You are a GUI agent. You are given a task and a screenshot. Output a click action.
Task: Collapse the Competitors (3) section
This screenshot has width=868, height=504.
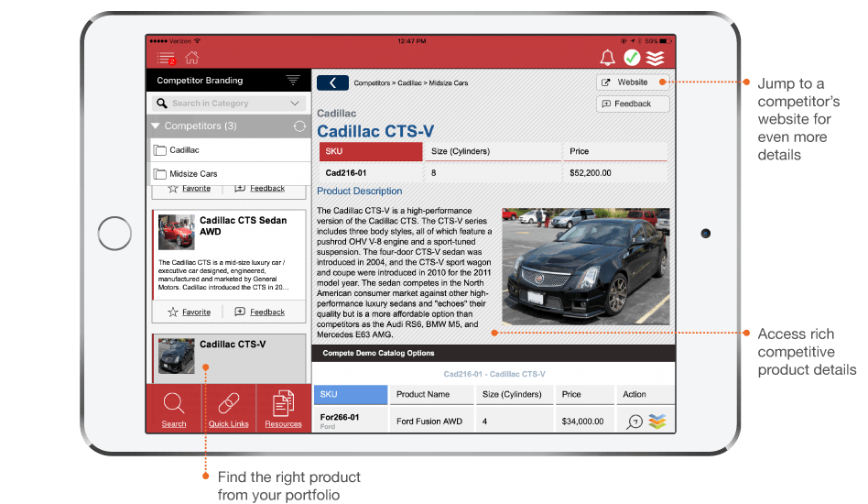click(x=157, y=126)
